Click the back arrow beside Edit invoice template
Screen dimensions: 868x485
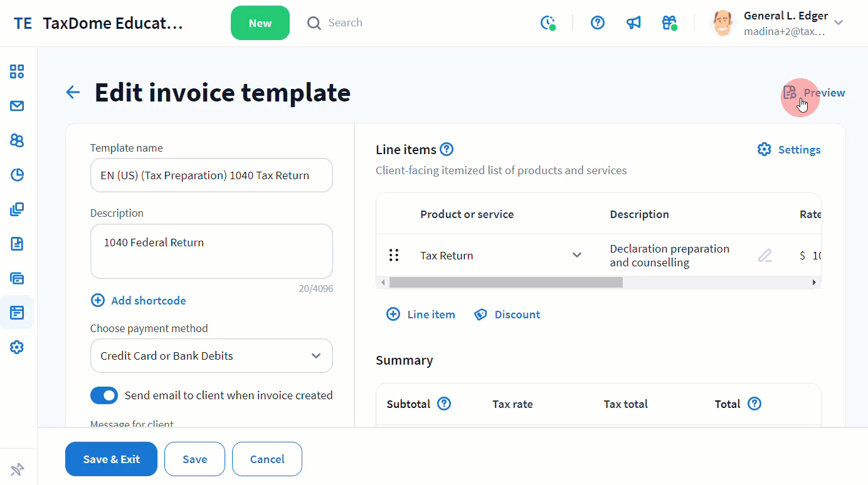pos(73,93)
